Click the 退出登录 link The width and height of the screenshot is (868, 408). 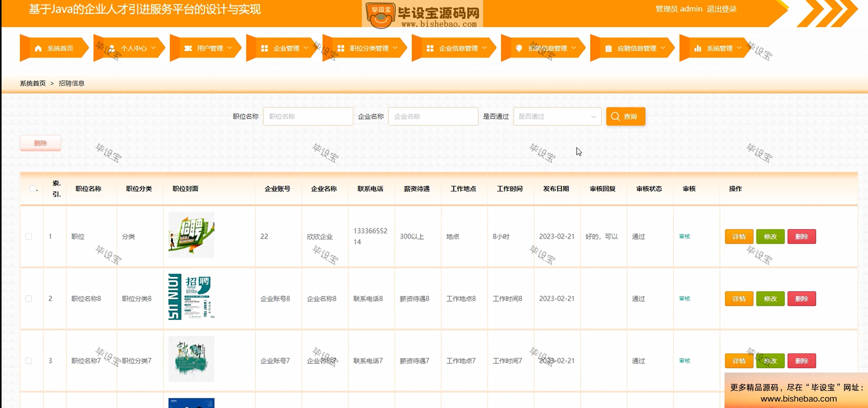[721, 9]
